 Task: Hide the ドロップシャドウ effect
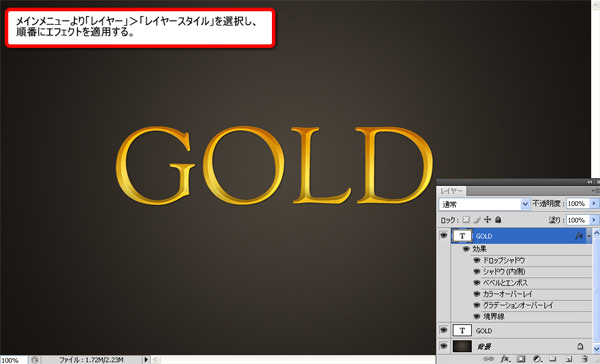(476, 260)
